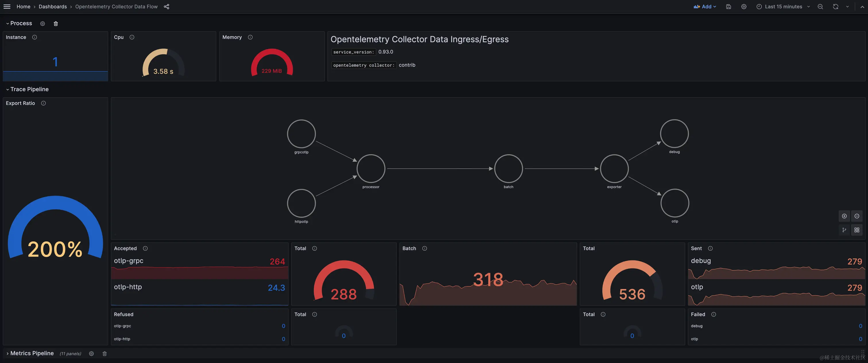The height and width of the screenshot is (363, 868).
Task: Zoom in on the node graph
Action: point(844,216)
